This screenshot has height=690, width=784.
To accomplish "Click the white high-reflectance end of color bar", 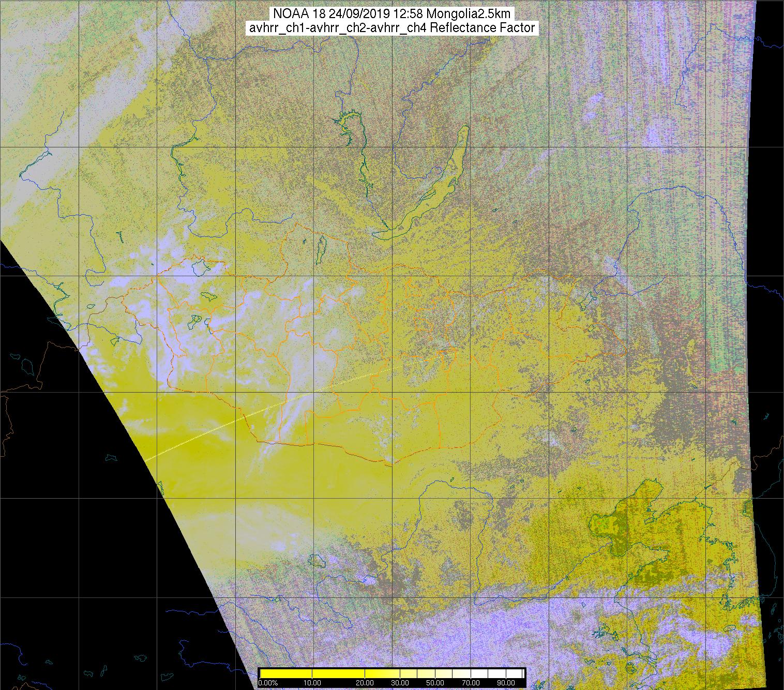I will coord(497,673).
